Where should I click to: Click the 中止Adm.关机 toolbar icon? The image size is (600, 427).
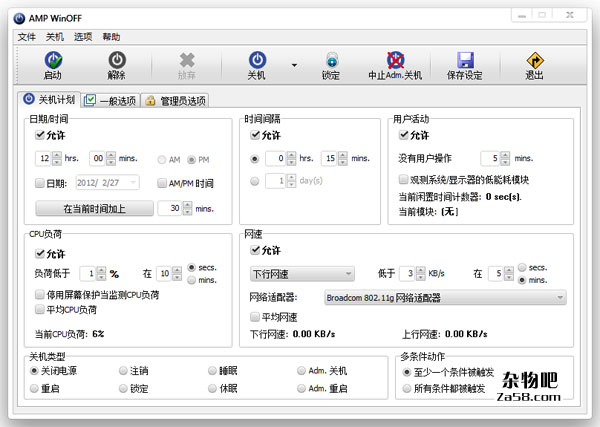[x=395, y=60]
